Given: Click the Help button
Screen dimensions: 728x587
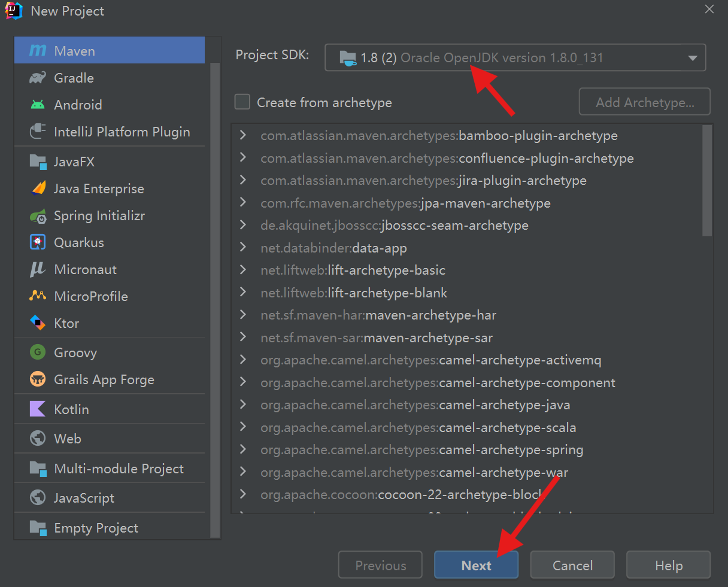Looking at the screenshot, I should click(x=668, y=565).
